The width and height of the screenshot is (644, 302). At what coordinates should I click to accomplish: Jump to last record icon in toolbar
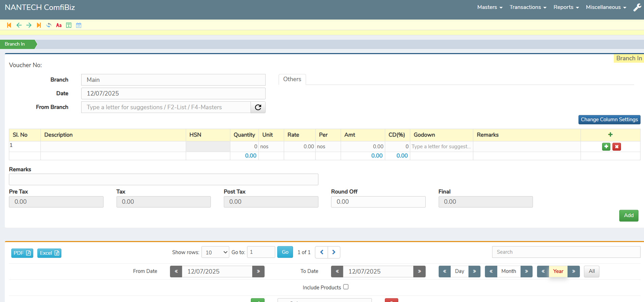pyautogui.click(x=39, y=25)
